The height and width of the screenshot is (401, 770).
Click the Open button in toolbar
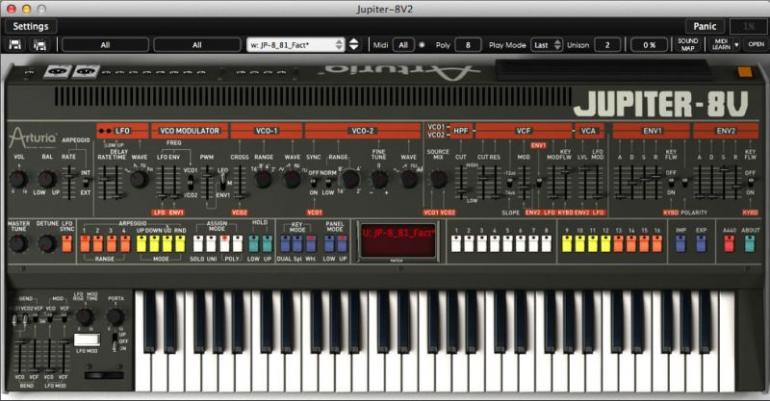coord(756,44)
